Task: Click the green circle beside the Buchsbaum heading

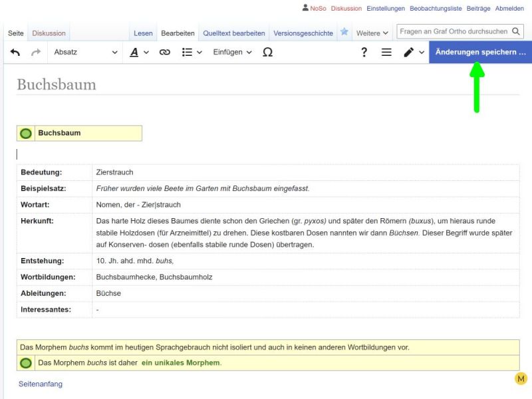Action: pyautogui.click(x=25, y=133)
